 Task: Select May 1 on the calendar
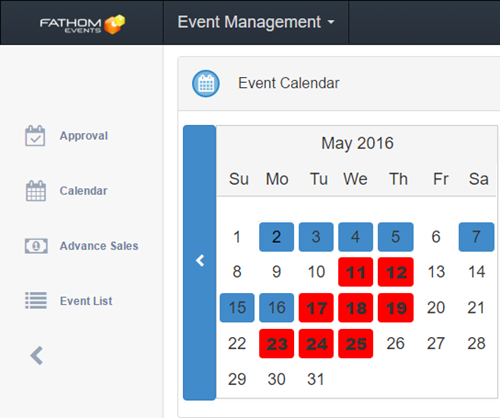tap(237, 237)
